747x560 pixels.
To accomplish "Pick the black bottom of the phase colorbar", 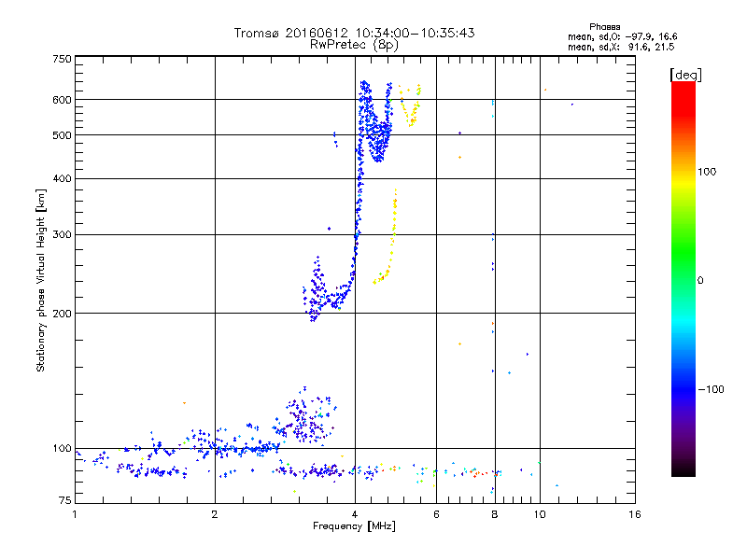I will click(x=684, y=469).
